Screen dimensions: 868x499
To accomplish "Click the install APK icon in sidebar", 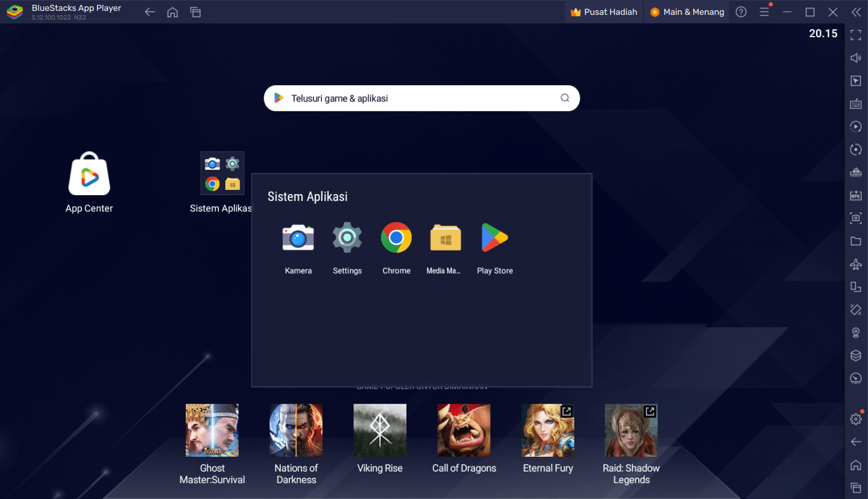I will (856, 196).
